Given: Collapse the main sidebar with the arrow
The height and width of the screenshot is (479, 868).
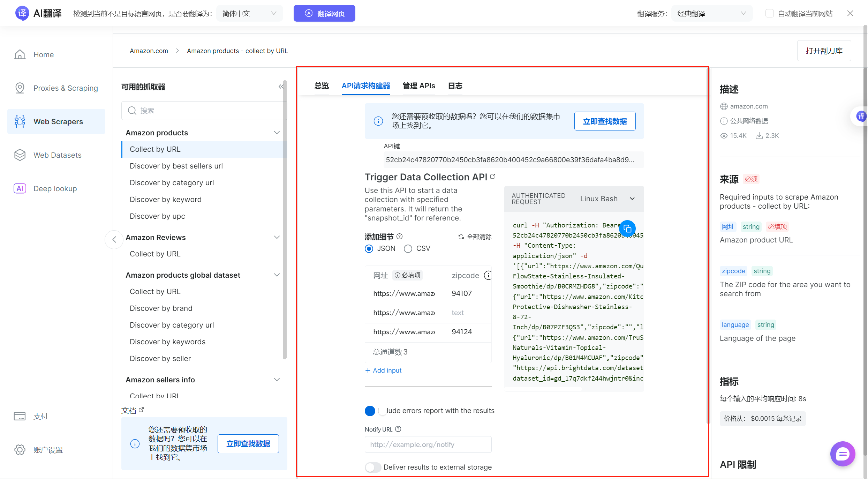Looking at the screenshot, I should coord(114,239).
